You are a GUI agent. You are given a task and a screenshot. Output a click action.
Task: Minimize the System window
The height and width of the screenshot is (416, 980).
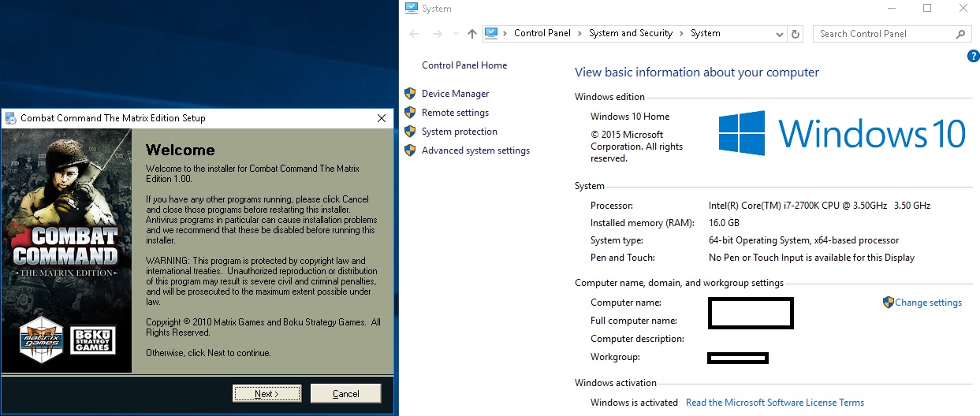click(x=890, y=9)
